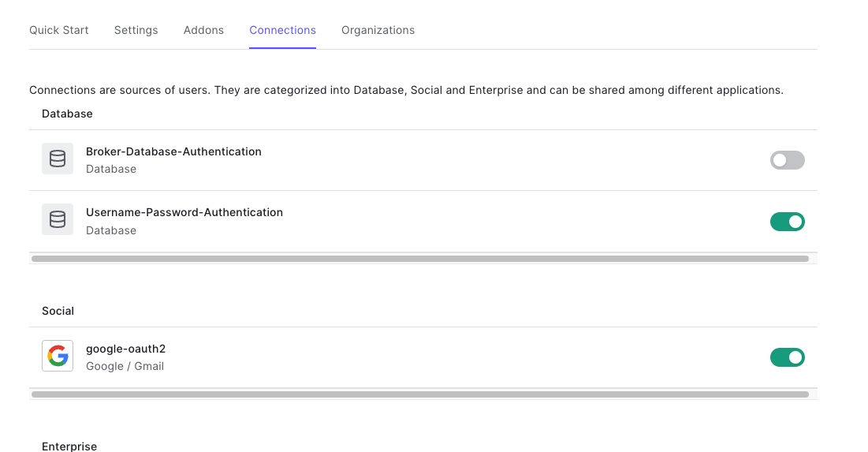Click the Social section horizontal scrollbar

pyautogui.click(x=420, y=394)
